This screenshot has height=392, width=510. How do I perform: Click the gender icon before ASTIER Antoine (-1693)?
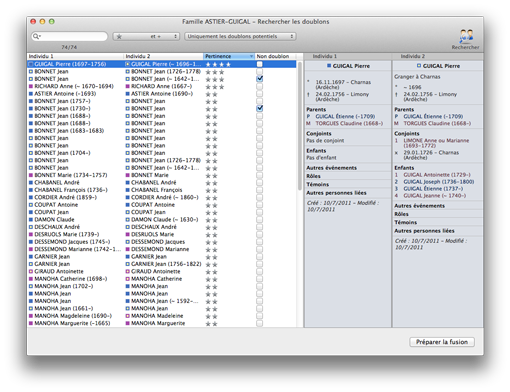[x=31, y=94]
